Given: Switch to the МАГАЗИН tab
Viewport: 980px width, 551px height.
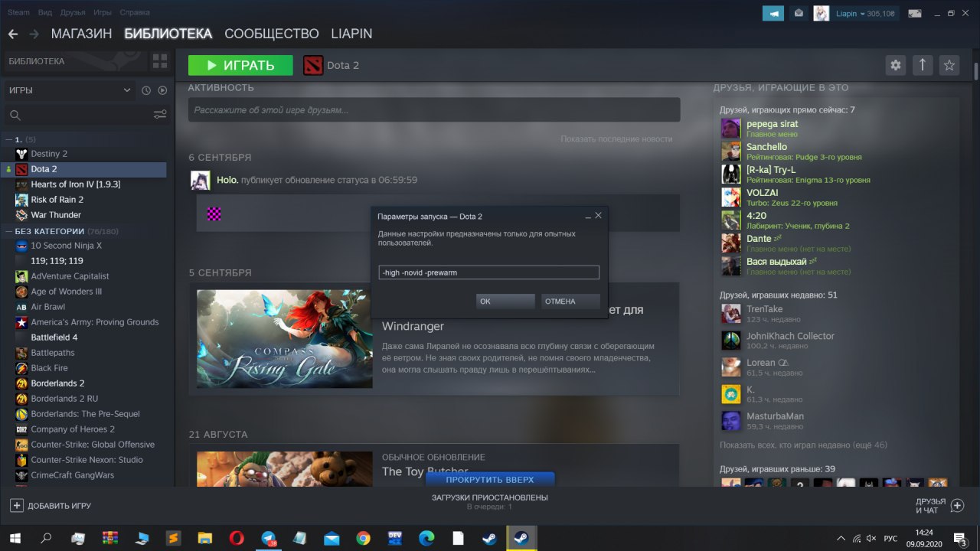Looking at the screenshot, I should point(81,34).
